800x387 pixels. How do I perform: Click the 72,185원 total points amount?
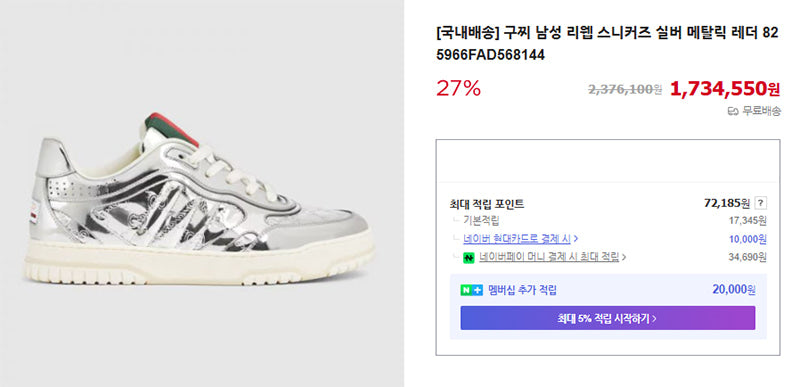tap(727, 203)
